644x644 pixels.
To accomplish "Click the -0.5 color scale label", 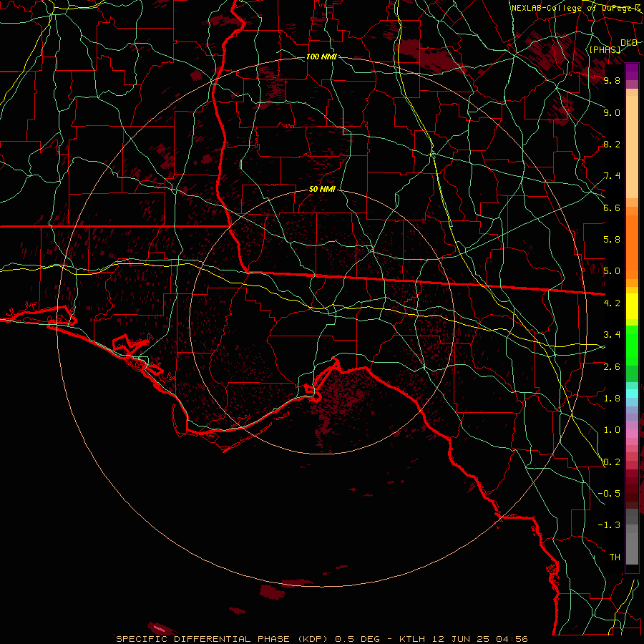I will 609,493.
